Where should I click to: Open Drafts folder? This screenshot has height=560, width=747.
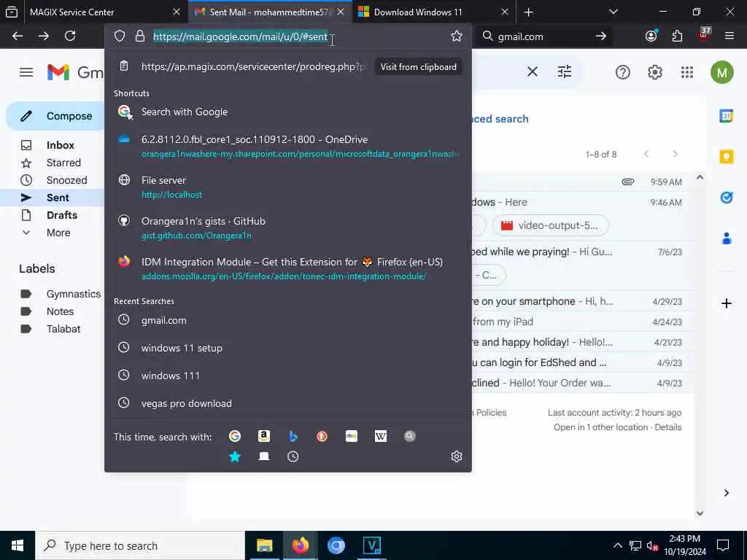(x=62, y=215)
